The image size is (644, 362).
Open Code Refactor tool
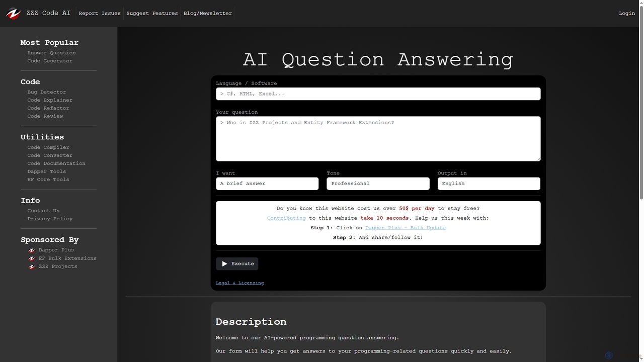click(48, 108)
